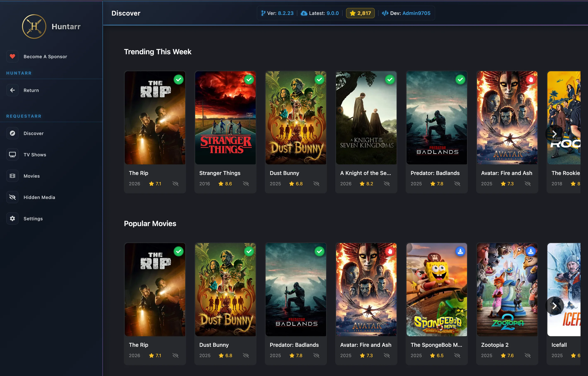Click The Rip's check badge under Popular Movies
The height and width of the screenshot is (376, 588).
179,251
